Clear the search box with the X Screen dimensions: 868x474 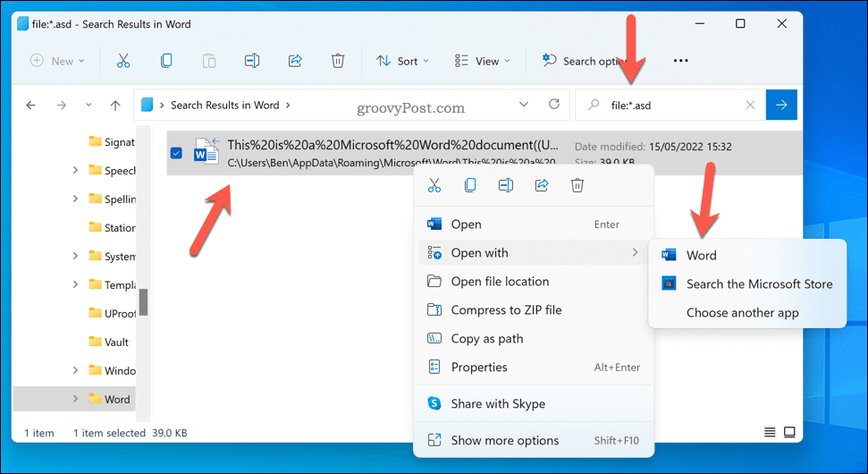coord(750,105)
